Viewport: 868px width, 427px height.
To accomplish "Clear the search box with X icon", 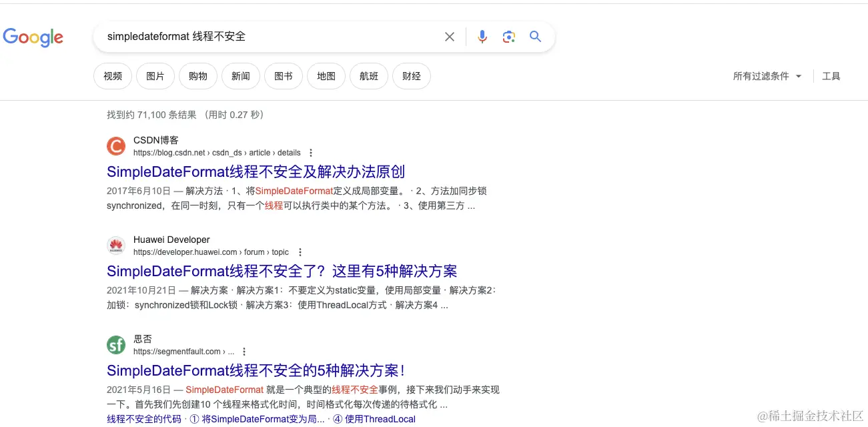I will coord(450,37).
